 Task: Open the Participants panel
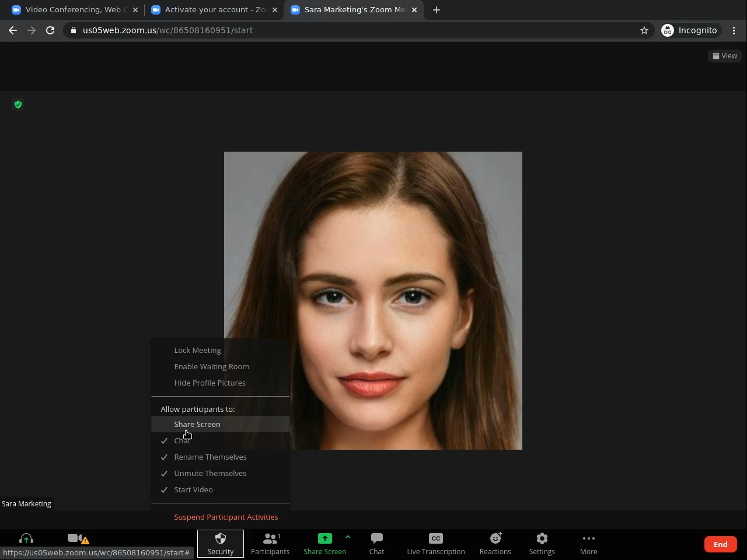pyautogui.click(x=270, y=543)
